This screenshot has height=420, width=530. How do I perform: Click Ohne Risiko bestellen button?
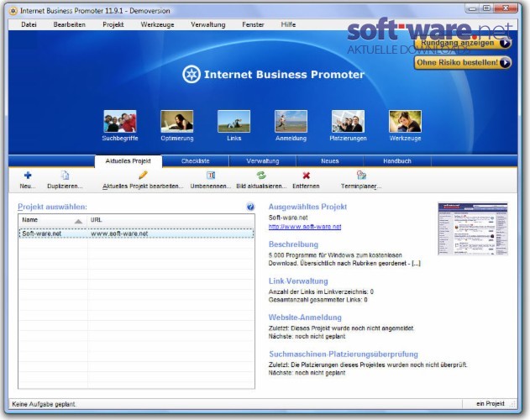[463, 62]
